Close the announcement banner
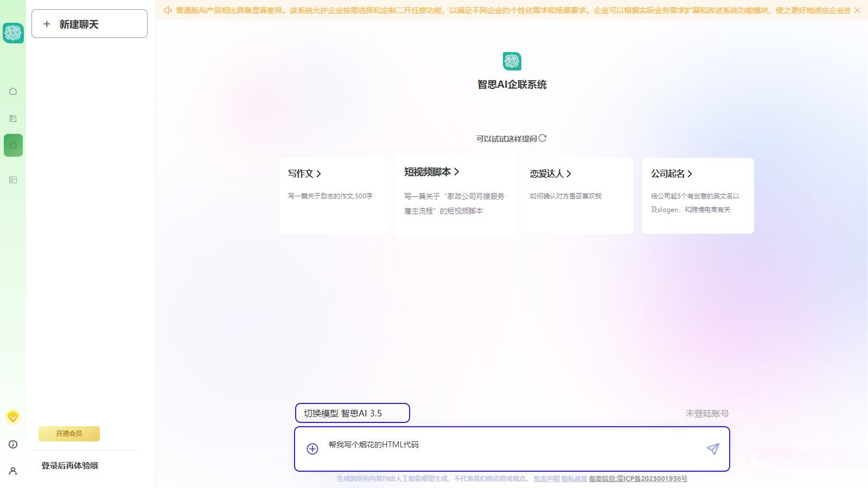 tap(857, 10)
